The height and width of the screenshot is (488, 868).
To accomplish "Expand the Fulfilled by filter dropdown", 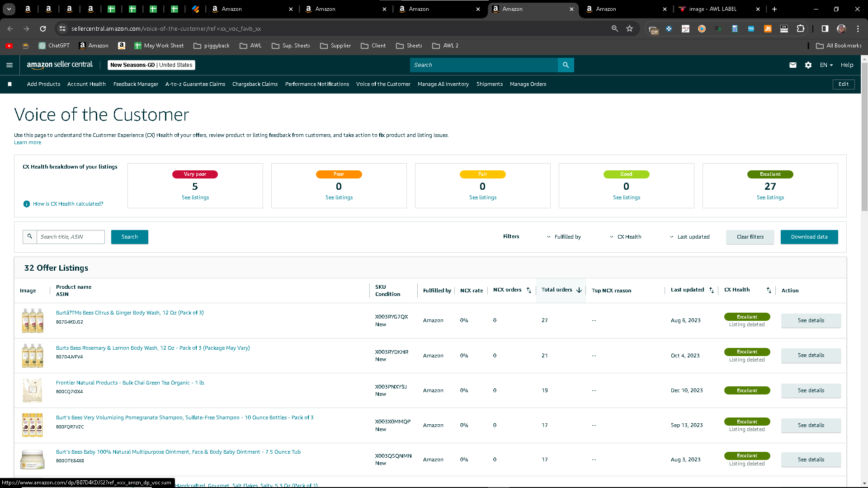I will (564, 237).
